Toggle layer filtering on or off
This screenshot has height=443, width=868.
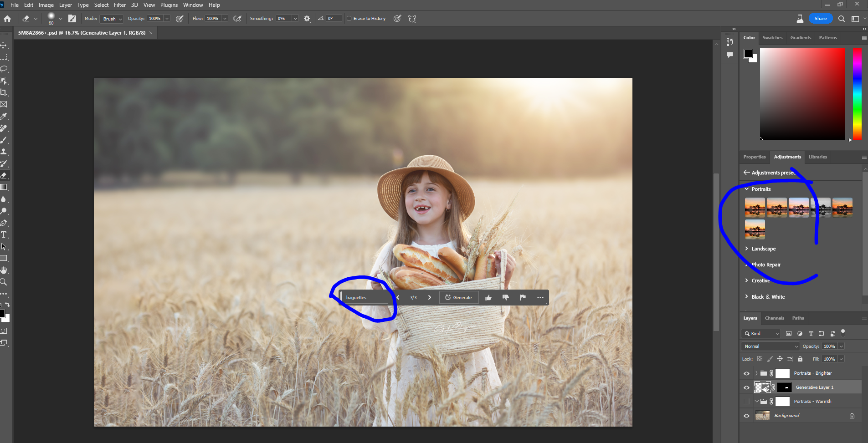tap(843, 332)
